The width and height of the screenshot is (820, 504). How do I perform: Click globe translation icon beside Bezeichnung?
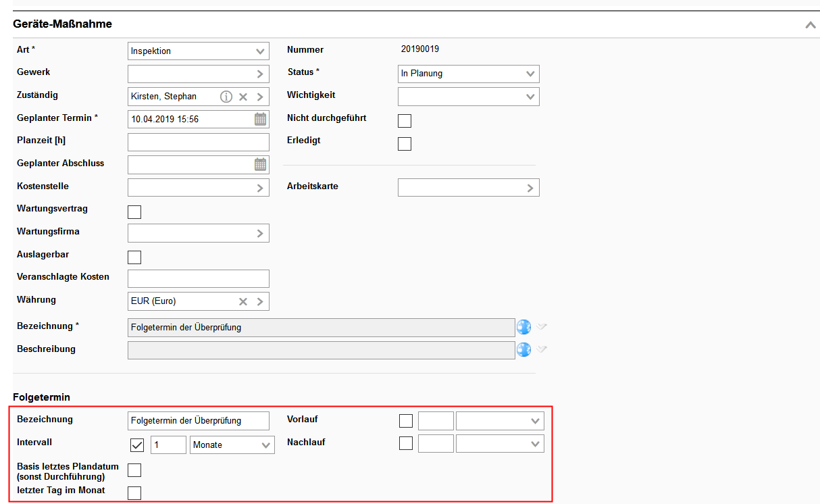pos(523,328)
